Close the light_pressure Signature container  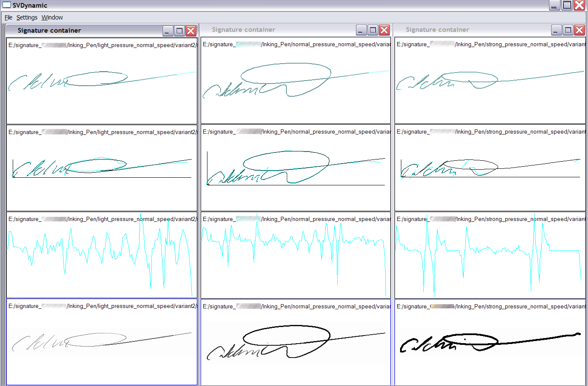pos(191,31)
